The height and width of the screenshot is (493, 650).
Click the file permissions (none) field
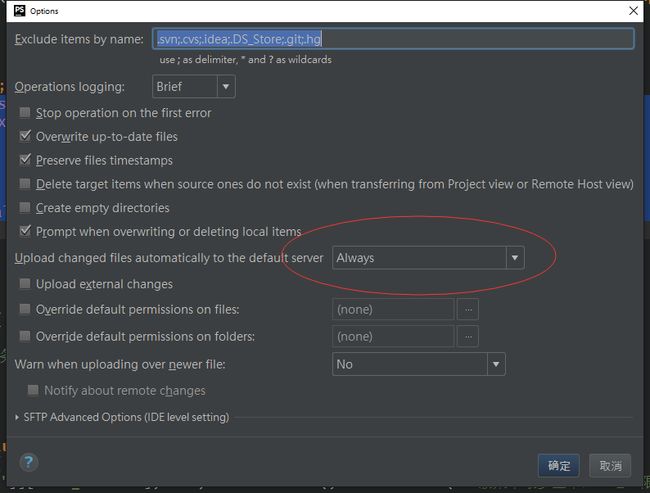393,309
